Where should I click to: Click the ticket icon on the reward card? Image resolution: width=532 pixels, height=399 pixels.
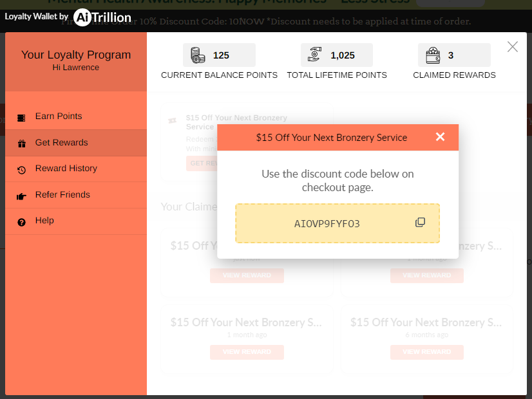pos(173,120)
